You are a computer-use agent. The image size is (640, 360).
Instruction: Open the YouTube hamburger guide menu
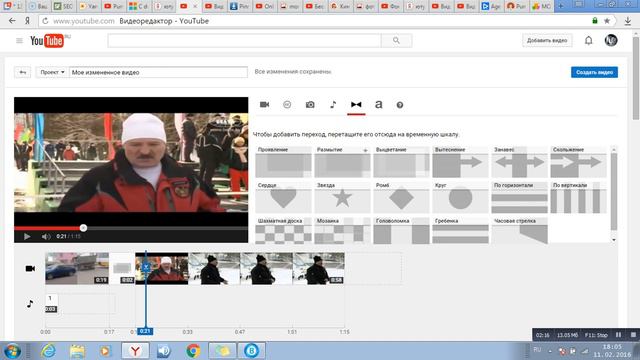[x=19, y=40]
